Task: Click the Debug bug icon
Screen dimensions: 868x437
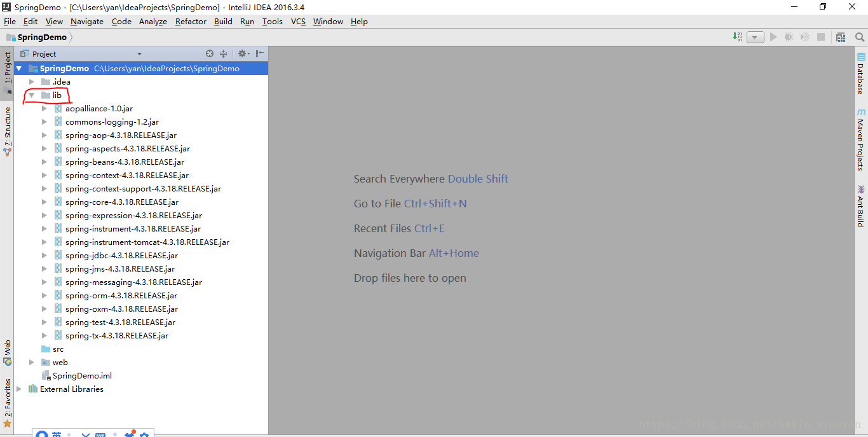Action: click(x=789, y=37)
